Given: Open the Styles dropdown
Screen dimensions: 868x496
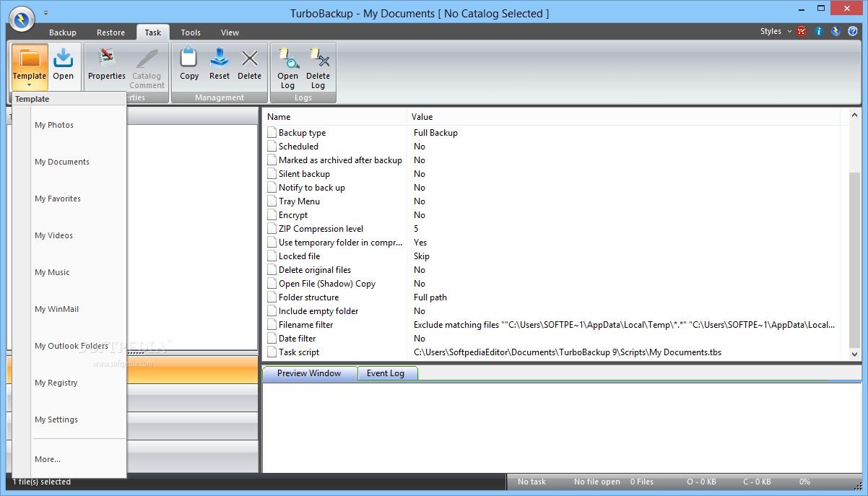Looking at the screenshot, I should click(776, 32).
